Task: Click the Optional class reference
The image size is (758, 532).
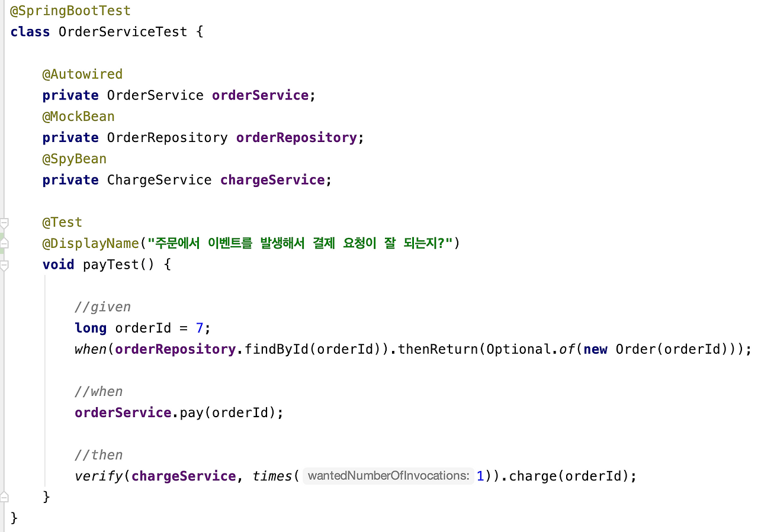Action: click(518, 349)
